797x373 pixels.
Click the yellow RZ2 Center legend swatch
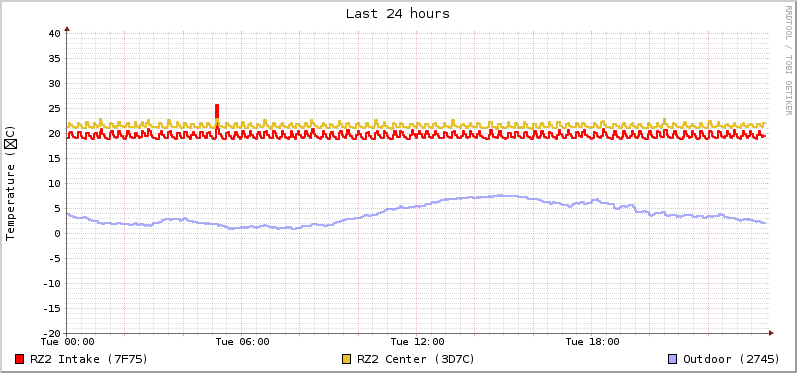[347, 359]
